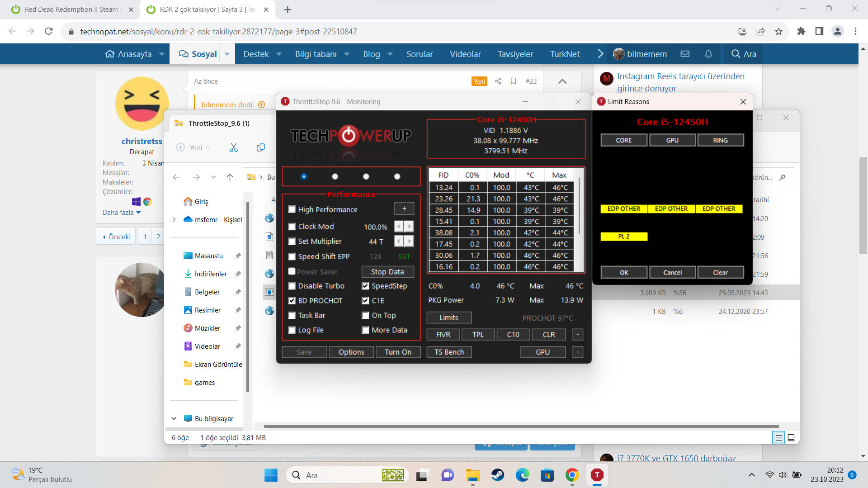Expand the Destek dropdown arrow
Image resolution: width=868 pixels, height=488 pixels.
(279, 54)
